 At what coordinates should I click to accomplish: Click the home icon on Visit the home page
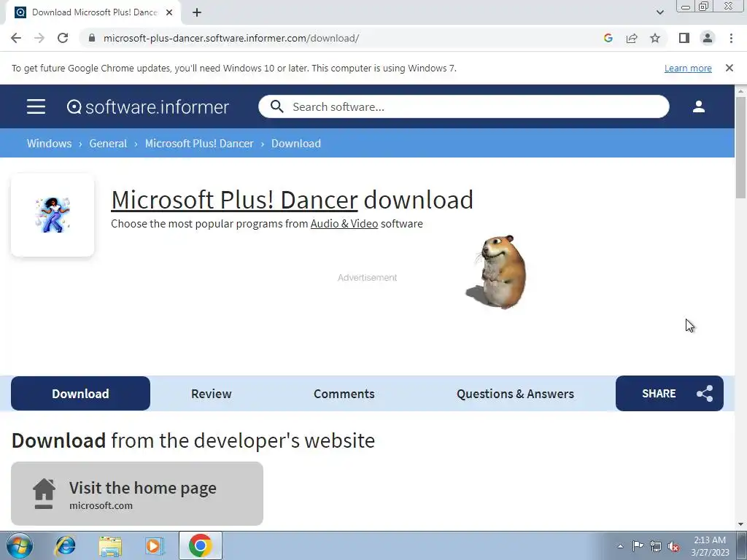pyautogui.click(x=44, y=494)
